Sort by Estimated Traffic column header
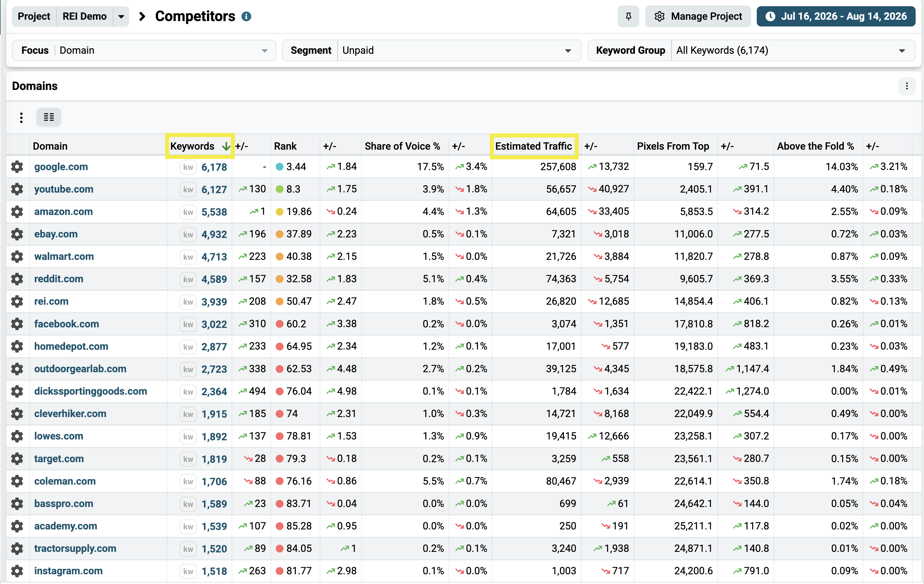This screenshot has width=924, height=584. 534,146
